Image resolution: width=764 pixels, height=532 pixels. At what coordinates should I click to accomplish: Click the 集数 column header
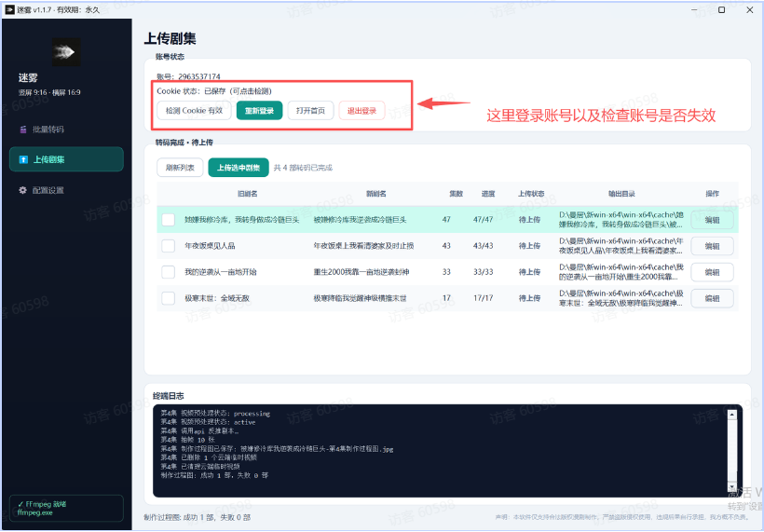[x=456, y=194]
